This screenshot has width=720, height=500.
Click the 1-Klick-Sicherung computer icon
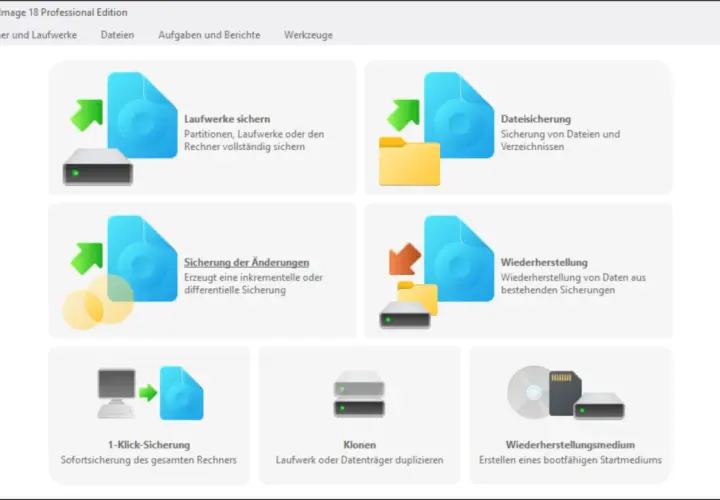(x=151, y=393)
